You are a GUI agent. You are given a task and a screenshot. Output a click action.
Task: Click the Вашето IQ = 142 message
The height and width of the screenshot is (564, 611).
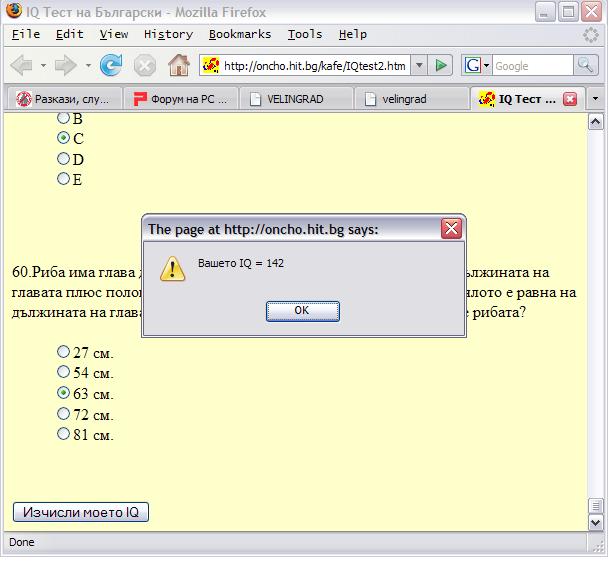coord(240,263)
